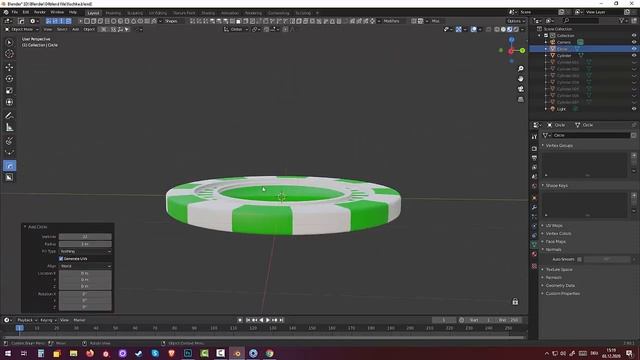Open the Help menu
The width and height of the screenshot is (640, 360).
tap(73, 12)
